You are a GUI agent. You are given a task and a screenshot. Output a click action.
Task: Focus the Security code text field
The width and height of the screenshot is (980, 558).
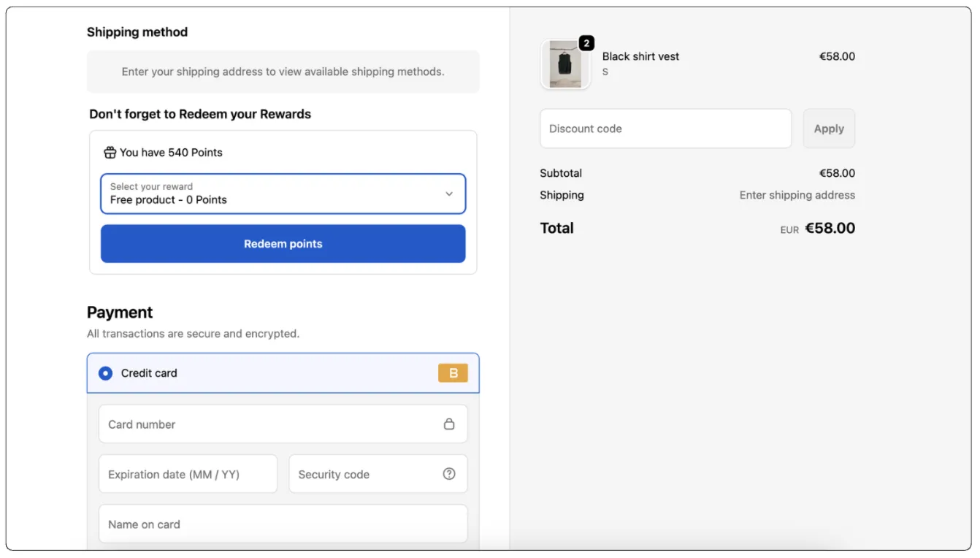click(x=365, y=474)
